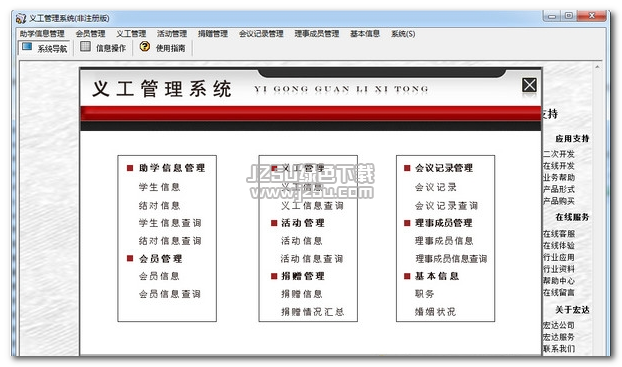Click the scrollbar up arrow on right
This screenshot has height=367, width=622.
[597, 67]
